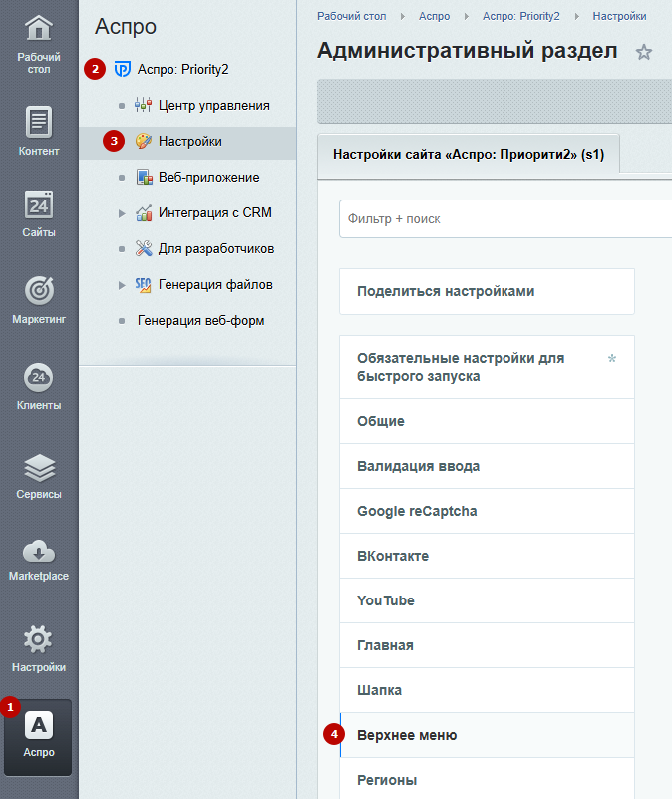The image size is (672, 799).
Task: Open the Главная settings section
Action: pyautogui.click(x=487, y=645)
